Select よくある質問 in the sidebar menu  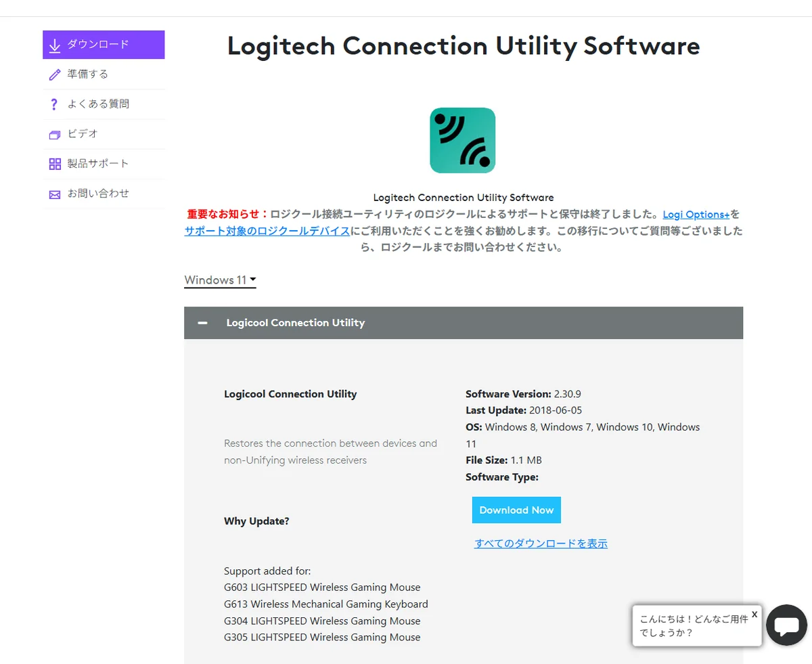(x=98, y=104)
